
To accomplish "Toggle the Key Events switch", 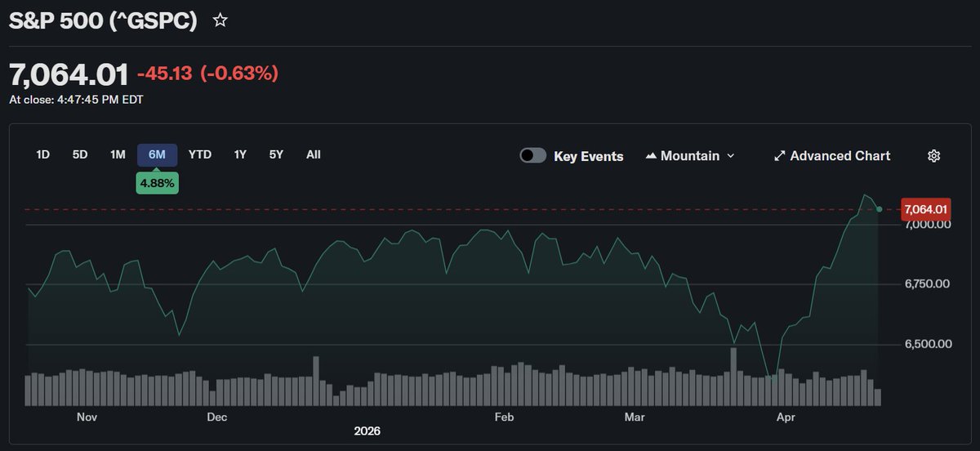I will tap(533, 155).
